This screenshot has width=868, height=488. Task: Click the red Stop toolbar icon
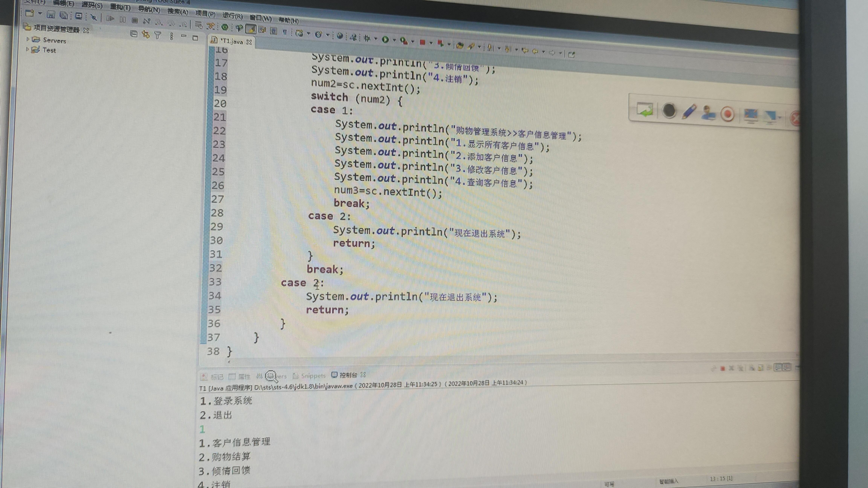423,42
